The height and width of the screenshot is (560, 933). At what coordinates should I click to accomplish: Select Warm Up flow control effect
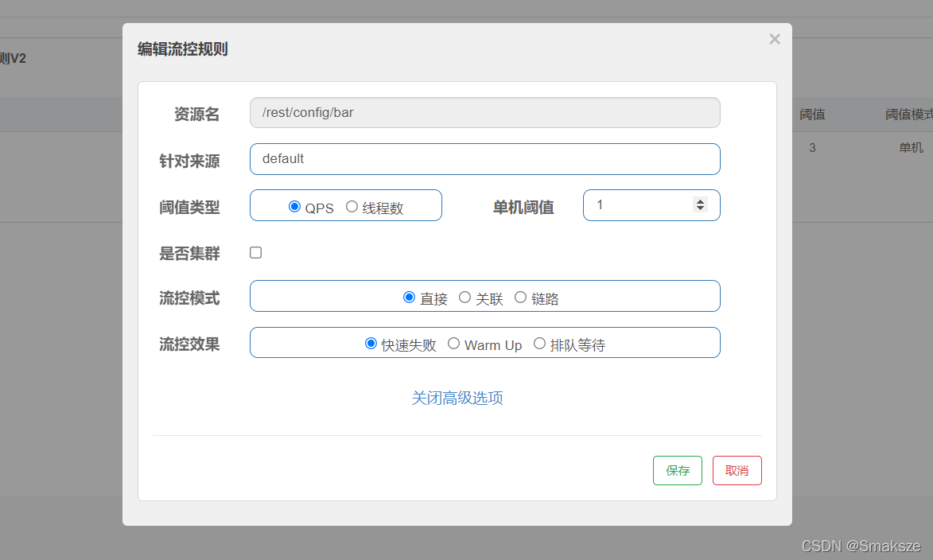click(x=453, y=344)
